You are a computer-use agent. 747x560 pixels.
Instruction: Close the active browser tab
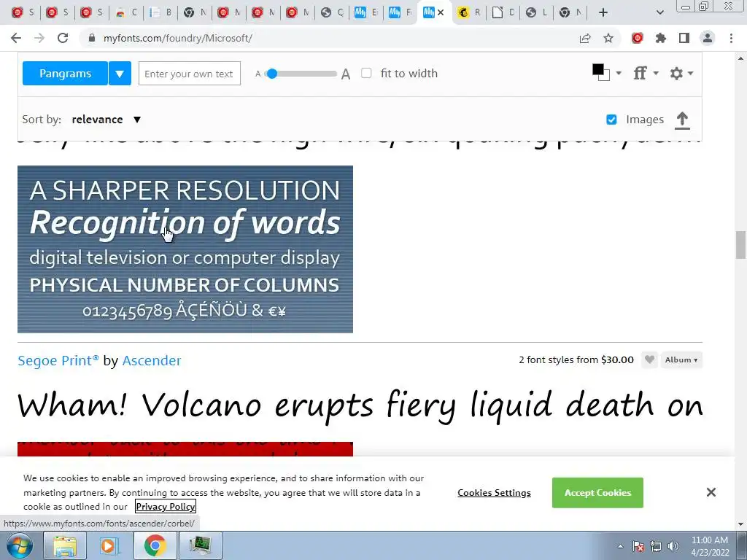tap(441, 12)
